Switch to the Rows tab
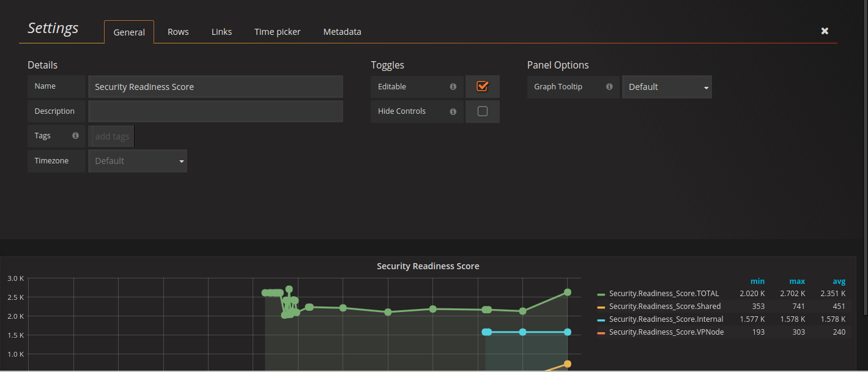The height and width of the screenshot is (372, 868). tap(178, 32)
